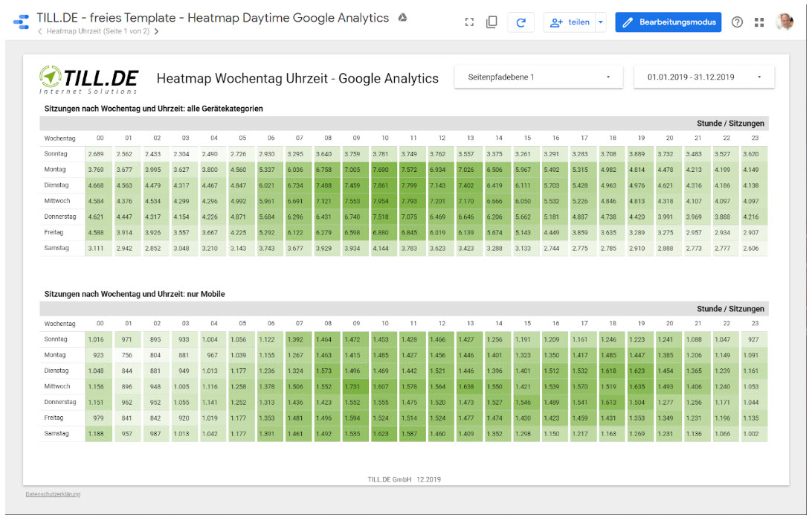Click the TILL.DE GmbH 12.2019 footer text
This screenshot has height=521, width=812.
(x=404, y=479)
